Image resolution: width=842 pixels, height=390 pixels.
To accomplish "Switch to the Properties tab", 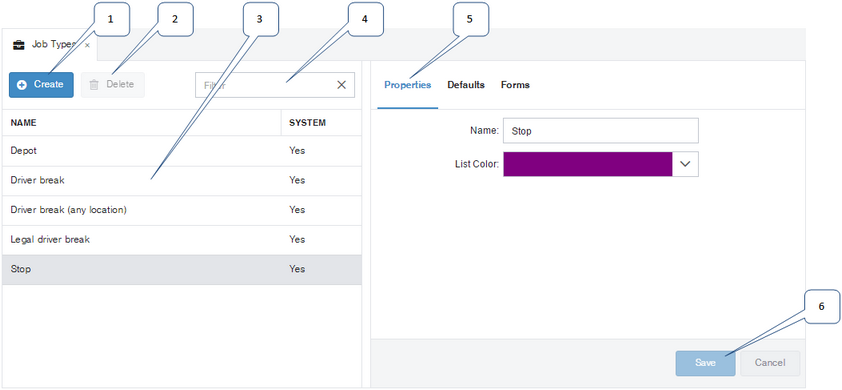I will [x=408, y=85].
